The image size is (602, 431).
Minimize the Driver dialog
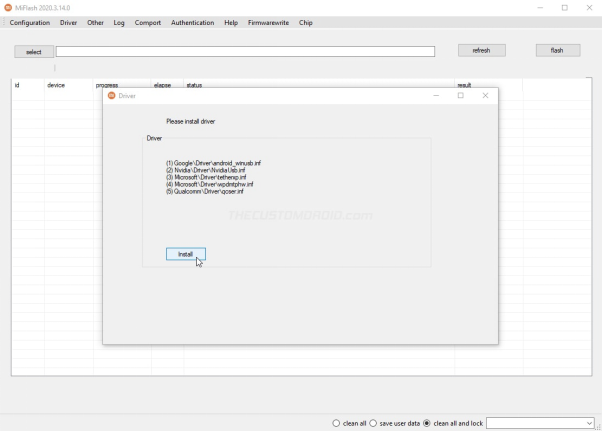[436, 96]
